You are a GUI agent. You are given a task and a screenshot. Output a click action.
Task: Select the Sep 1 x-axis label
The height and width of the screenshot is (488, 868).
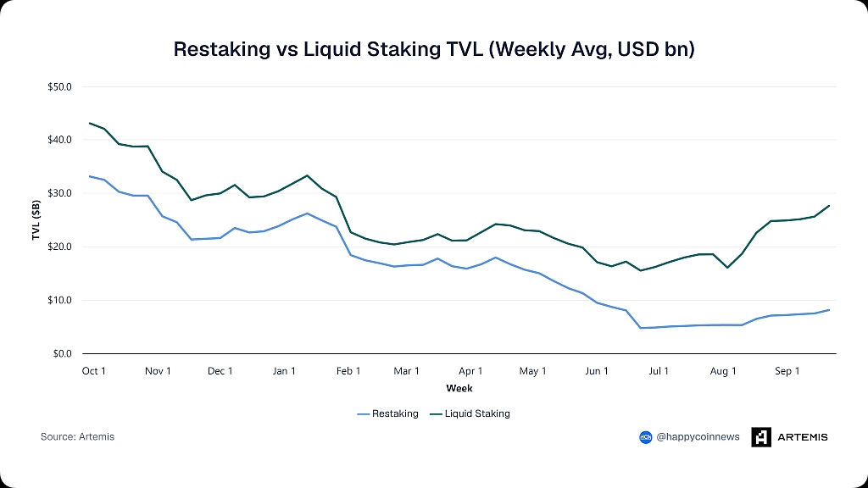tap(787, 371)
